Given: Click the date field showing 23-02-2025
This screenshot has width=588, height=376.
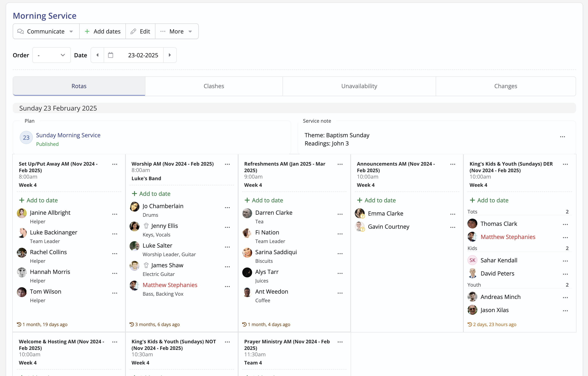Looking at the screenshot, I should (143, 55).
